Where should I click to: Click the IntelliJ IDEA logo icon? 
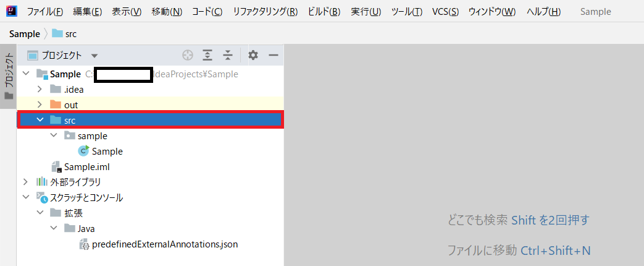tap(12, 11)
